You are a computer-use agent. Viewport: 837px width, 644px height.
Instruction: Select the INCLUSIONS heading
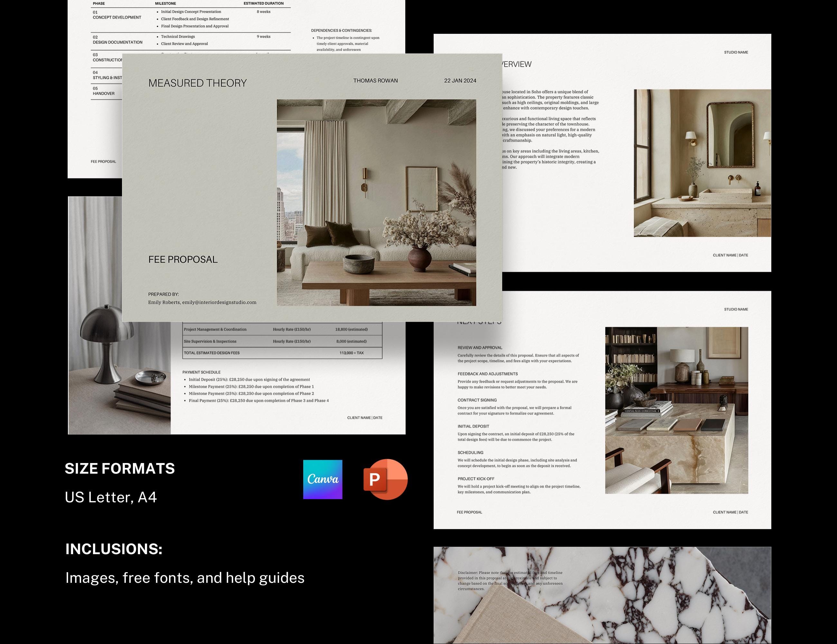click(x=114, y=549)
